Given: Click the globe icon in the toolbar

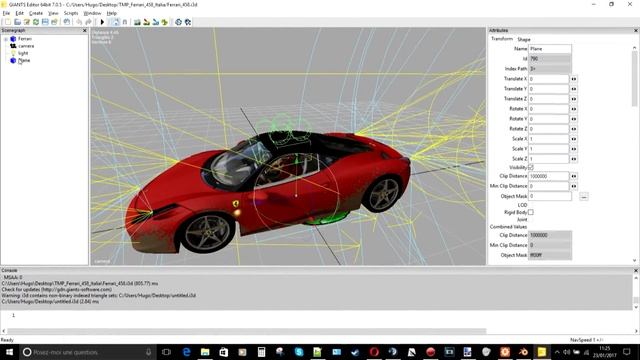Looking at the screenshot, I should [178, 22].
